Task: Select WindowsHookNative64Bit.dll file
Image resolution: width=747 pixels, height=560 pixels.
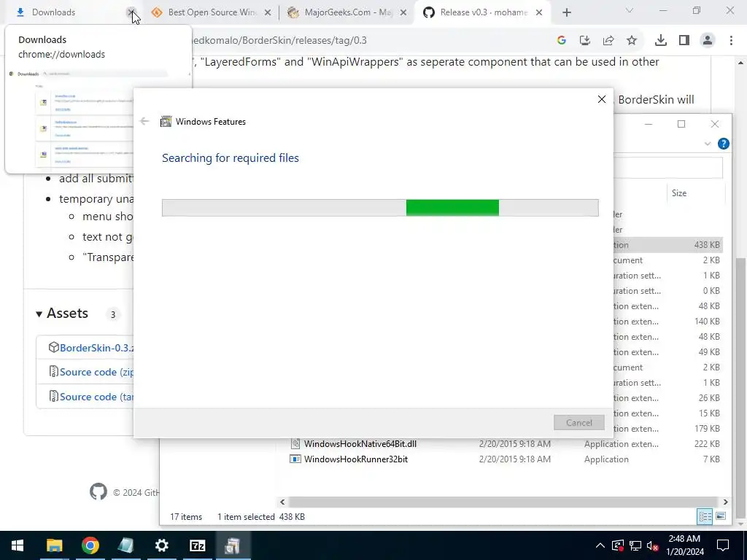Action: (360, 444)
